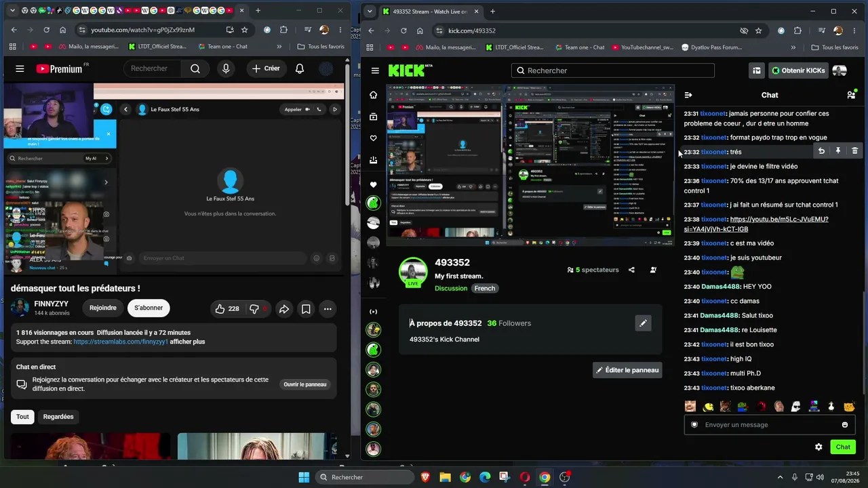Viewport: 868px width, 488px height.
Task: Open the emoji picker in Kick chat input
Action: click(x=845, y=425)
